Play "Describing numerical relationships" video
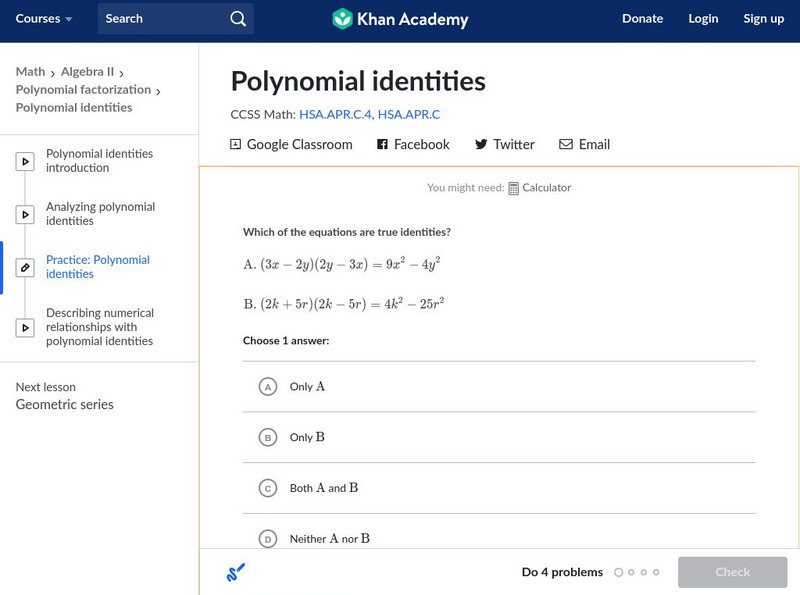 (x=24, y=327)
